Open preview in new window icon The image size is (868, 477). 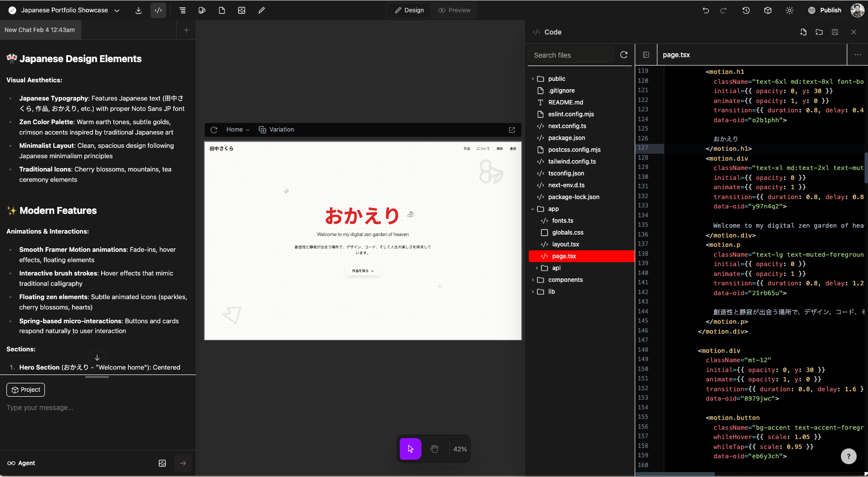point(512,130)
